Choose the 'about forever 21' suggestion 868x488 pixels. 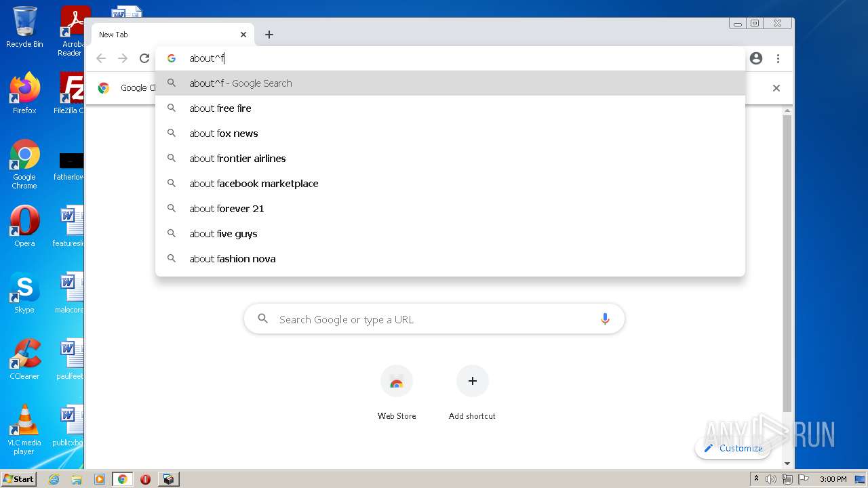click(450, 209)
